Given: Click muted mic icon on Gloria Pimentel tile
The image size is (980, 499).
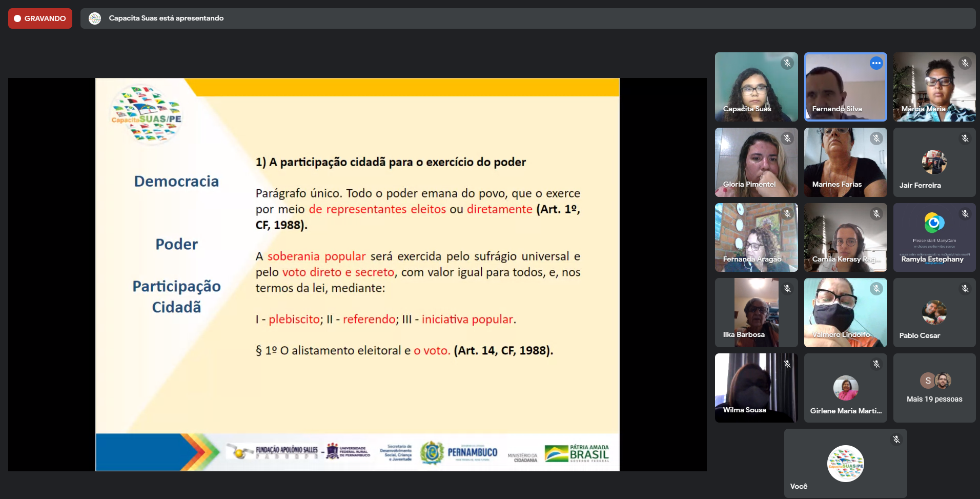Looking at the screenshot, I should (787, 138).
